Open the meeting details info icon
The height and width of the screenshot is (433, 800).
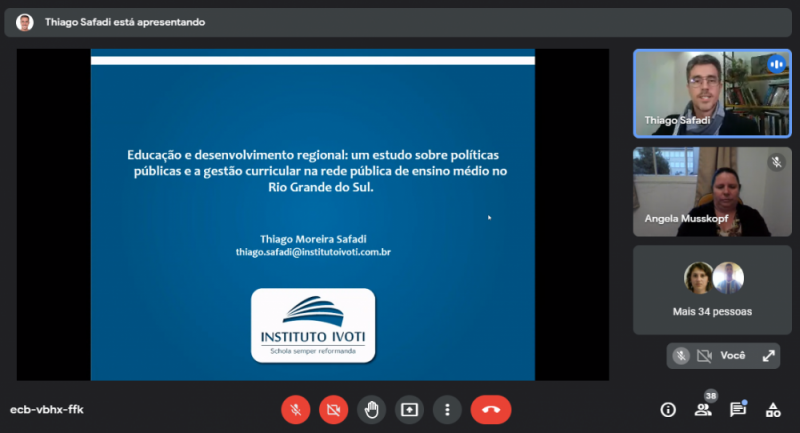pyautogui.click(x=668, y=410)
